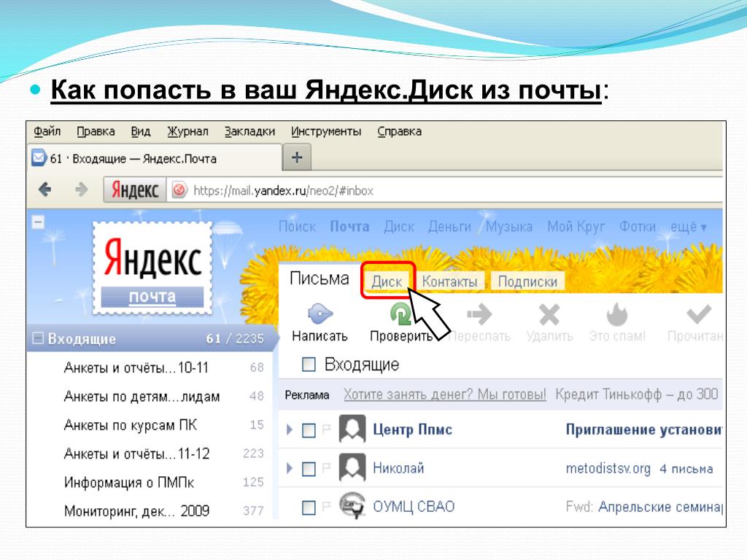Viewport: 747px width, 560px height.
Task: Open folder Мониторинг, дек… 2009
Action: click(136, 511)
